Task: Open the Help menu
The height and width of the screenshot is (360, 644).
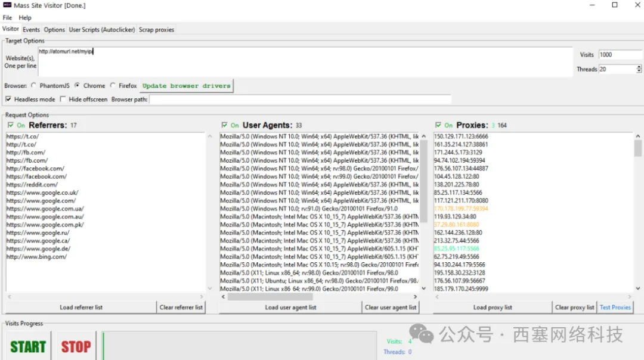Action: [x=25, y=18]
